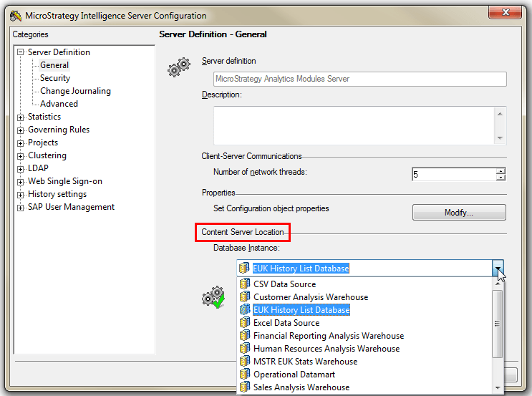Increase the number of network threads
Screen dimensions: 532x396
pyautogui.click(x=500, y=171)
